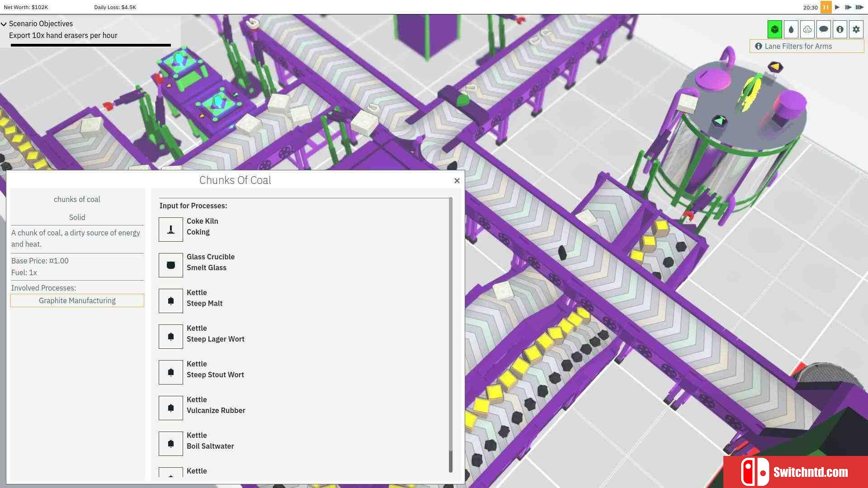This screenshot has height=488, width=868.
Task: Resume at normal speed with single play arrow
Action: [837, 7]
